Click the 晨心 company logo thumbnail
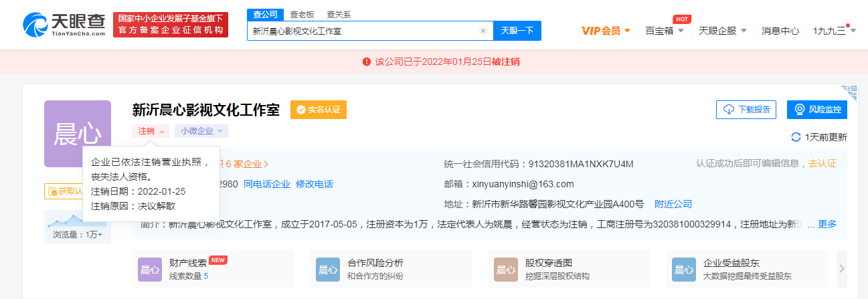 pos(78,134)
